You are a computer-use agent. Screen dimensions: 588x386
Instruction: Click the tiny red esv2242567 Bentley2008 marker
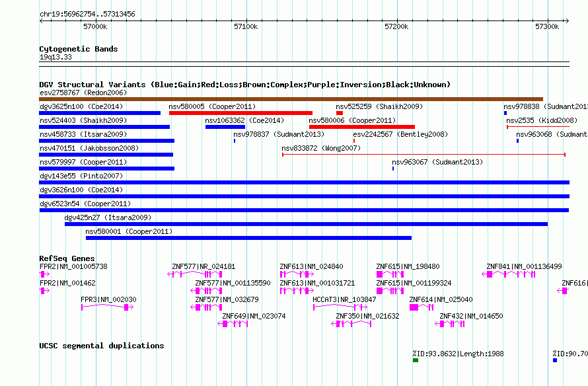pos(354,141)
